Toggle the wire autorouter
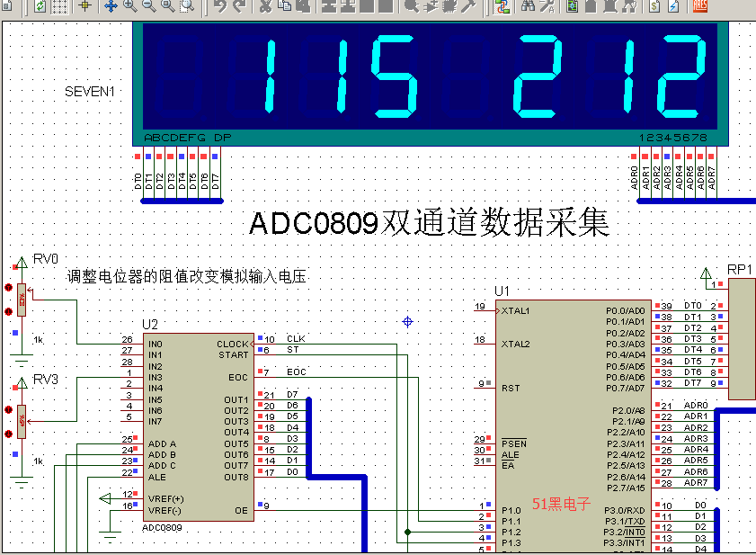 click(x=502, y=6)
